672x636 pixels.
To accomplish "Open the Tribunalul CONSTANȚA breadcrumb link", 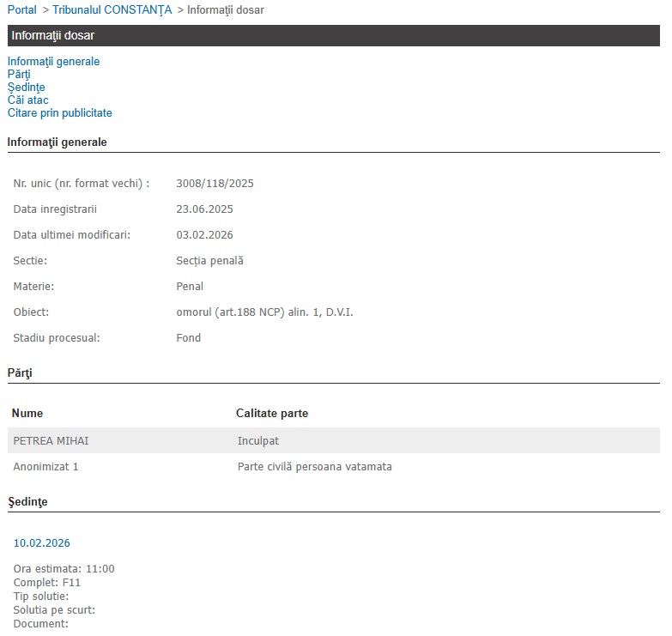I will click(112, 10).
